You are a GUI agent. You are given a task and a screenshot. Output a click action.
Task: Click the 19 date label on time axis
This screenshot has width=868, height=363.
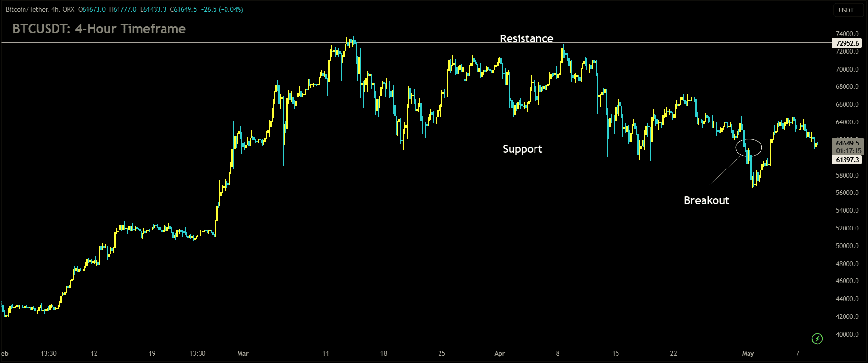(152, 354)
